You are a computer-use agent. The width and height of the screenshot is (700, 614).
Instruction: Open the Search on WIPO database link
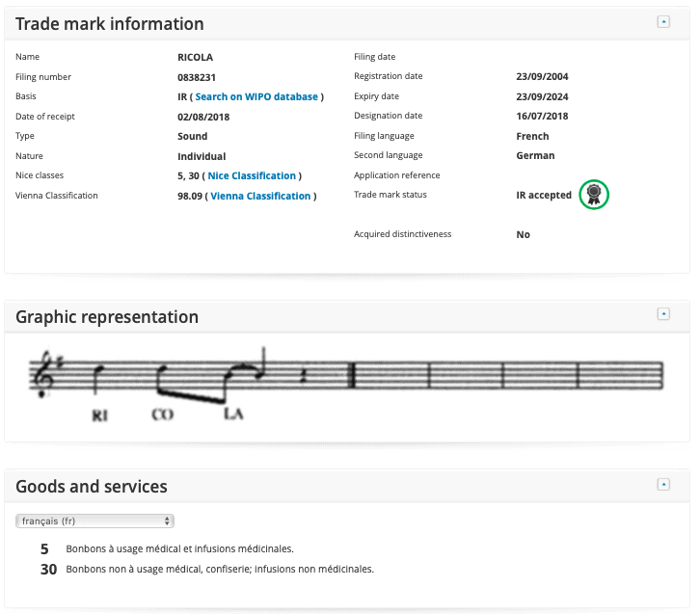coord(256,97)
